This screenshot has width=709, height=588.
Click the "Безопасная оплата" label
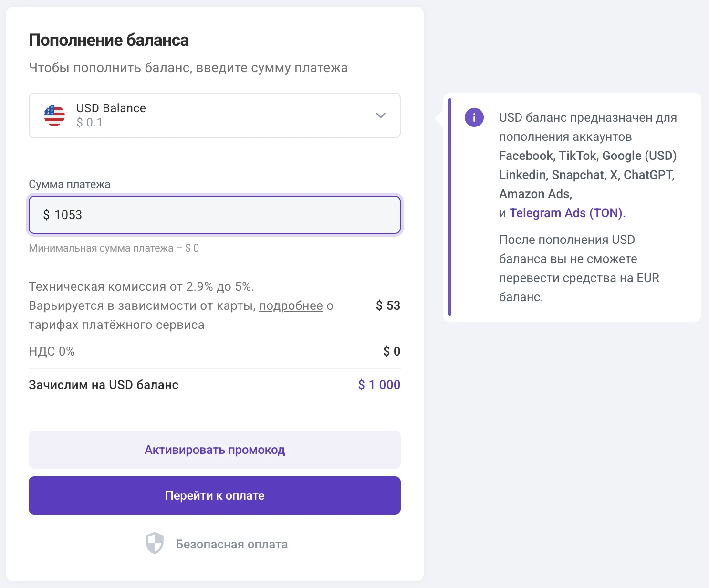[232, 544]
